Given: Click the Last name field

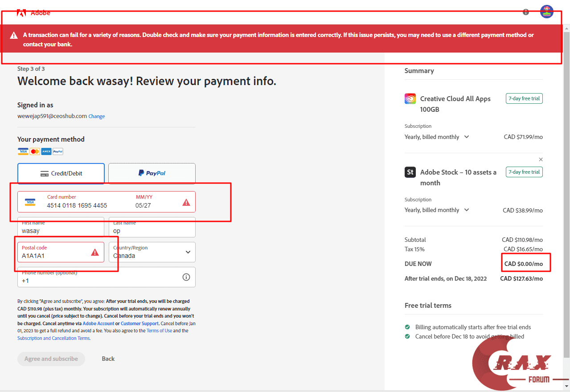Looking at the screenshot, I should tap(152, 227).
